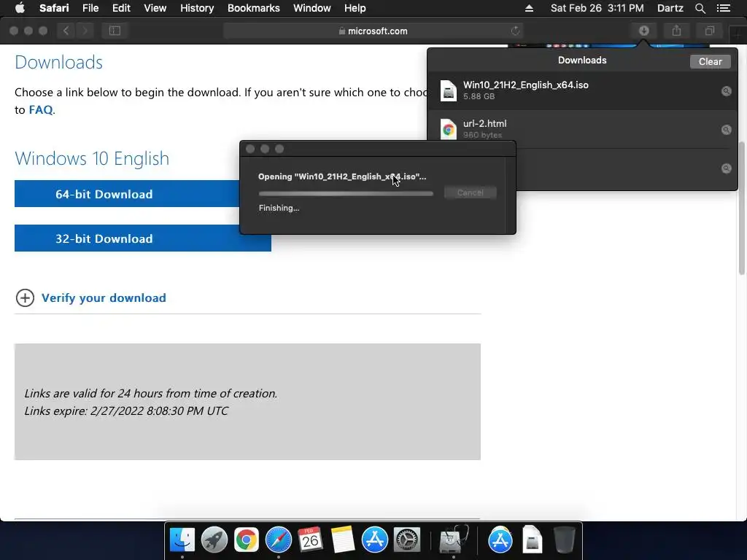
Task: Open the File menu
Action: point(90,8)
